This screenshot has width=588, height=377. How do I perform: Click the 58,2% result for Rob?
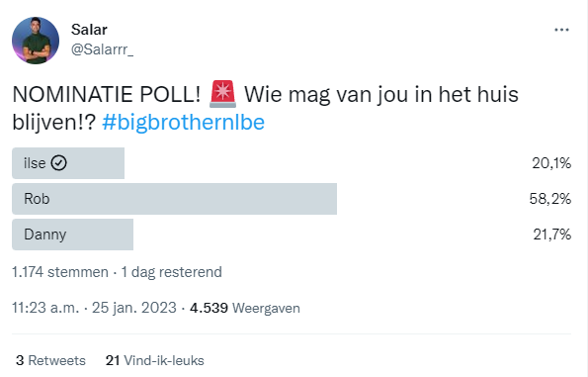(x=550, y=199)
